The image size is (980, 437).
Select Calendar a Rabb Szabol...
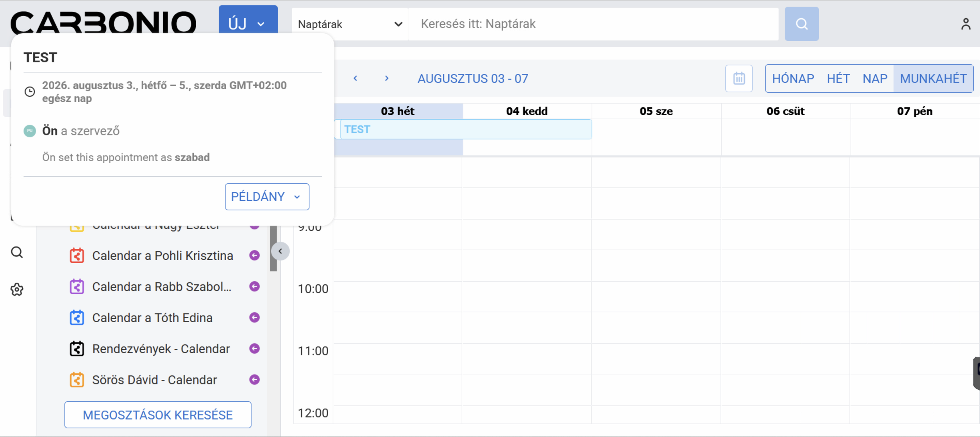click(x=162, y=287)
